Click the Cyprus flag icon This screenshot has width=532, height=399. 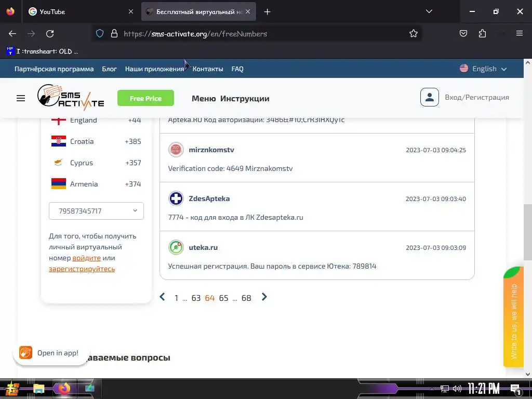pyautogui.click(x=59, y=163)
